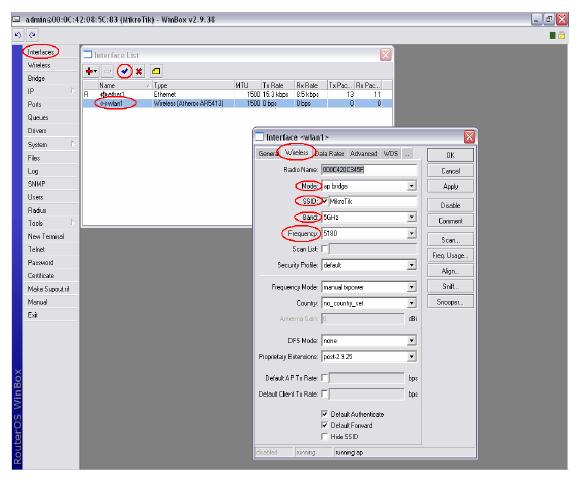Switch to the Wireless tab
This screenshot has height=484, width=576.
[296, 152]
